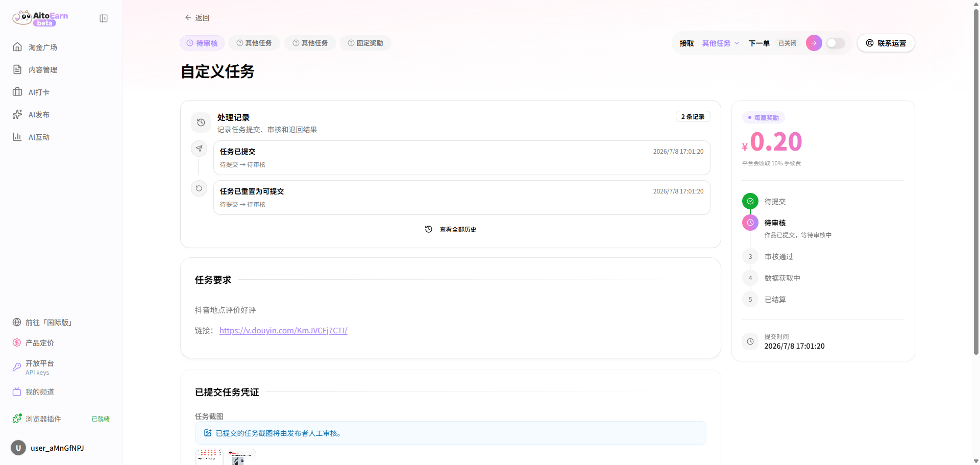Click the 2026/7/8 17:01:20 submit time value
The height and width of the screenshot is (465, 980).
point(794,346)
